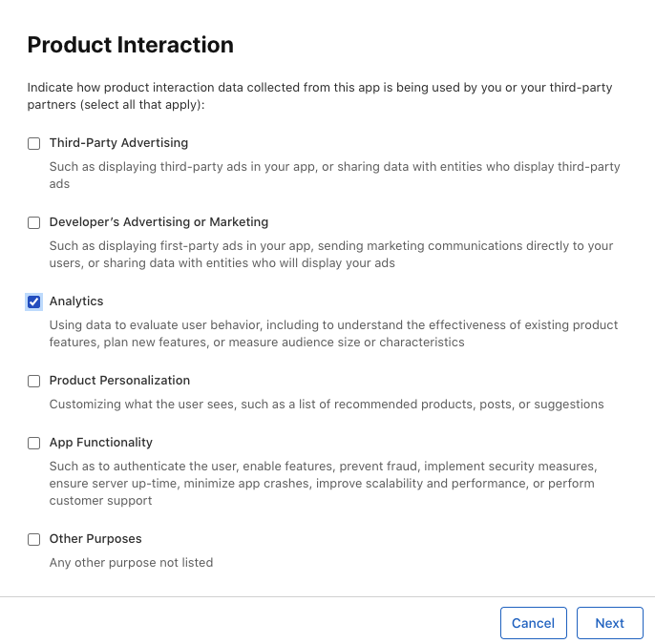Click the "Product Interaction" dialog heading
The height and width of the screenshot is (644, 655).
(130, 45)
